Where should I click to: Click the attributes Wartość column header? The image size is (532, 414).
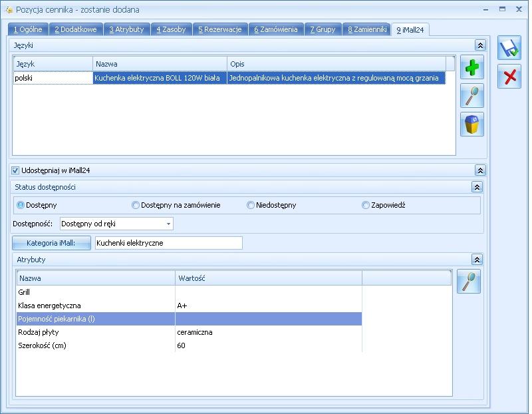tap(269, 278)
